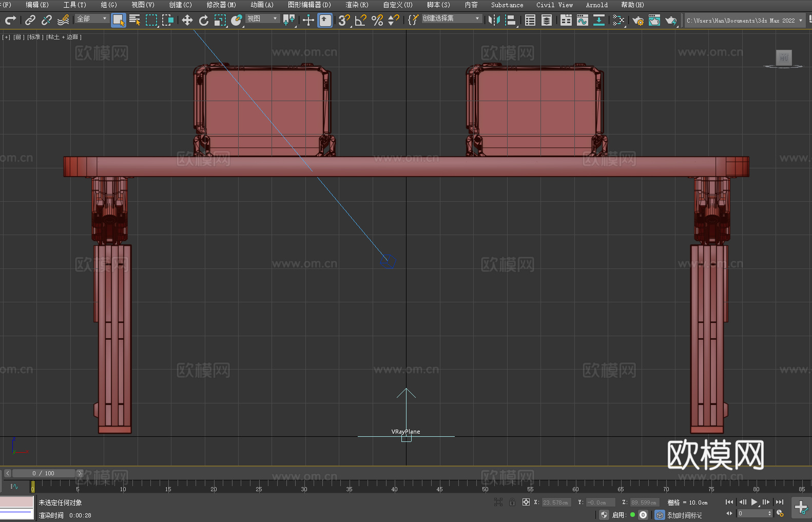
Task: Open the reference coordinate system 视图 dropdown
Action: (262, 18)
